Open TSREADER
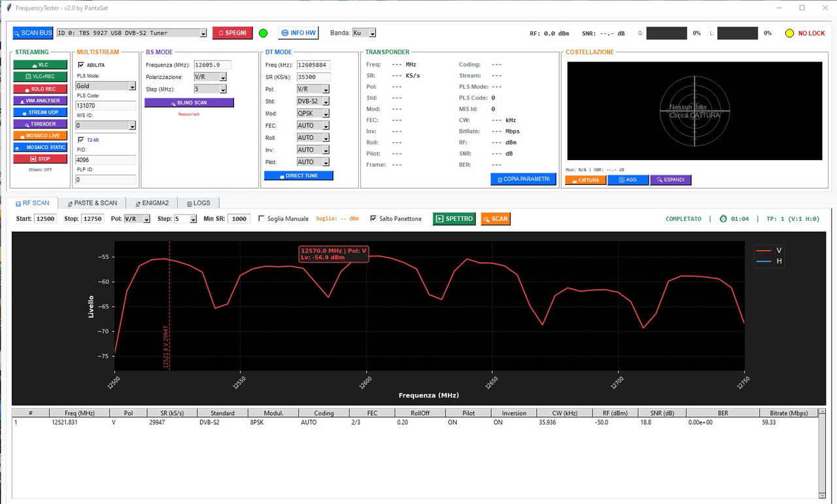The width and height of the screenshot is (837, 504). tap(40, 124)
